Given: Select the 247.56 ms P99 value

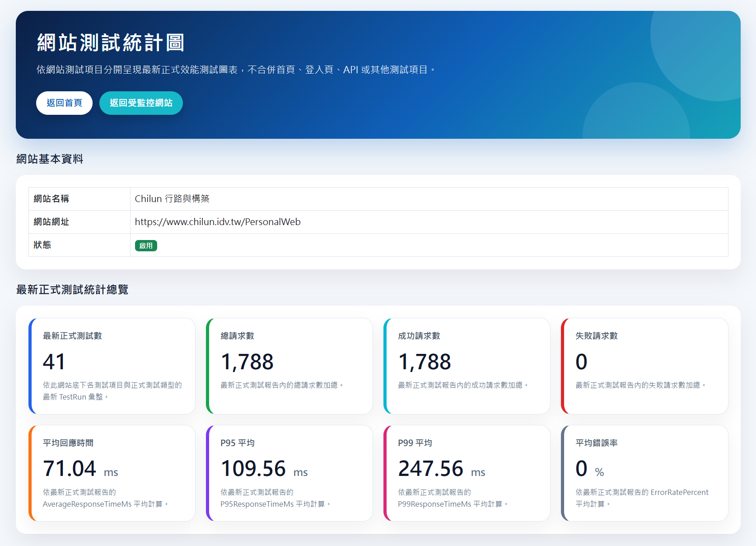Looking at the screenshot, I should (x=442, y=469).
